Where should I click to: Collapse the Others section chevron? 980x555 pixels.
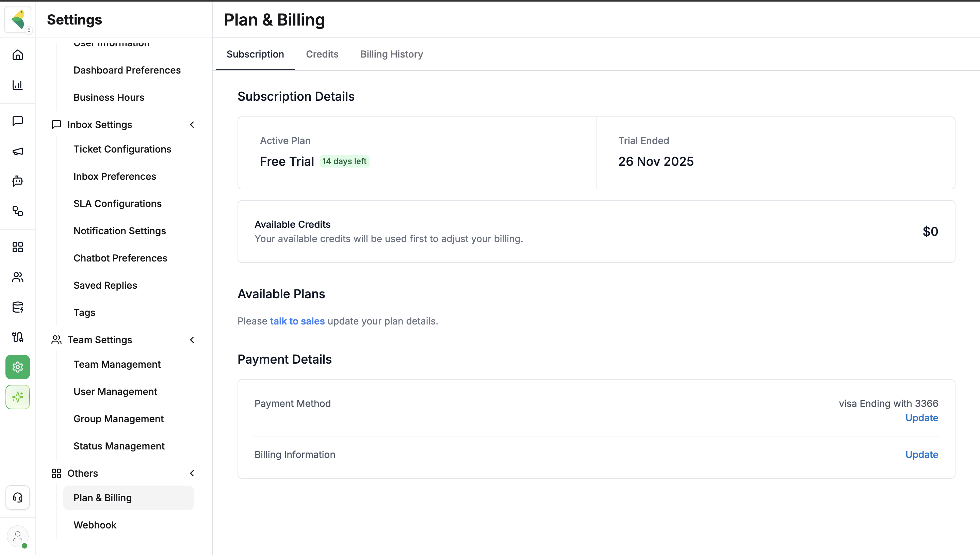point(192,473)
